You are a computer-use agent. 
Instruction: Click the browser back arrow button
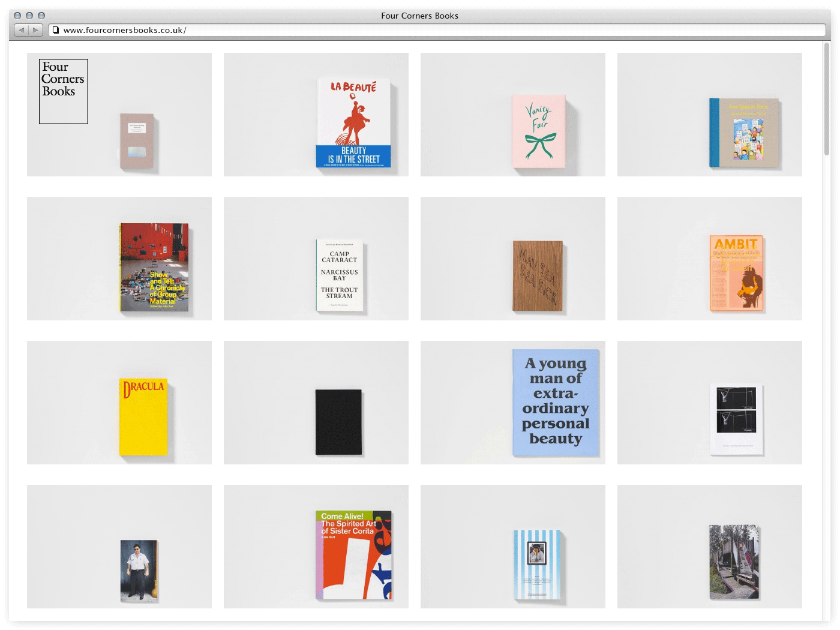tap(22, 30)
